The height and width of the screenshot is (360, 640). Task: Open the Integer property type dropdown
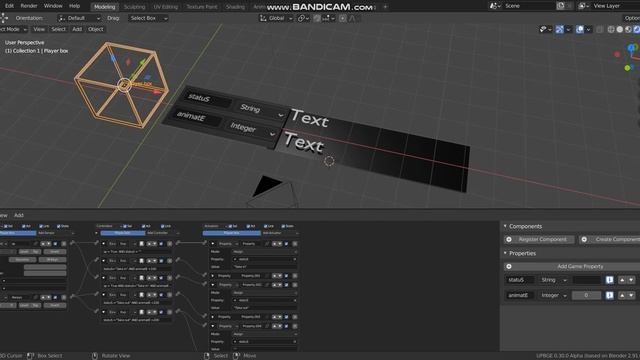[553, 295]
